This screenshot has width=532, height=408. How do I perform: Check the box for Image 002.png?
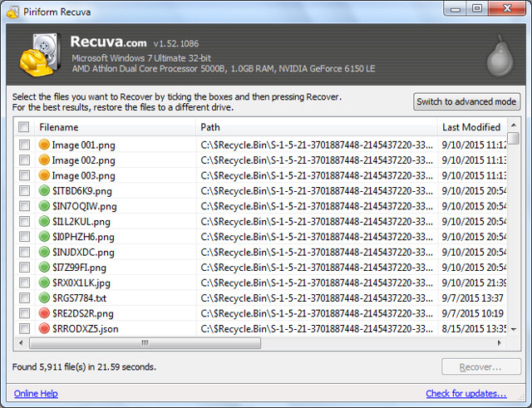click(24, 160)
